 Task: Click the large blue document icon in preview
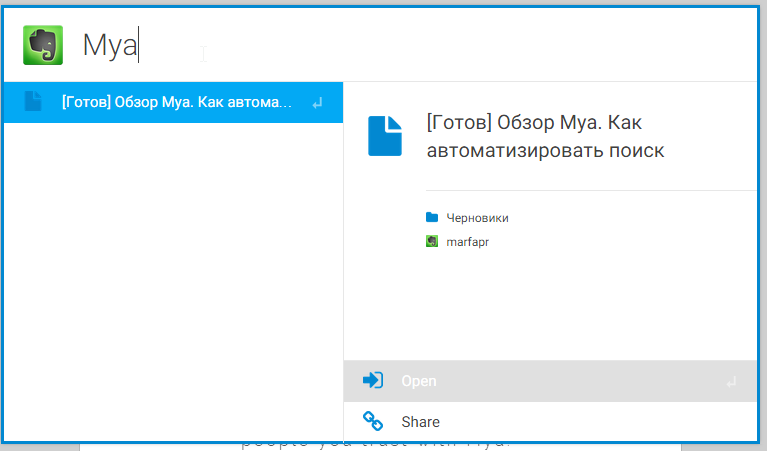(x=385, y=136)
